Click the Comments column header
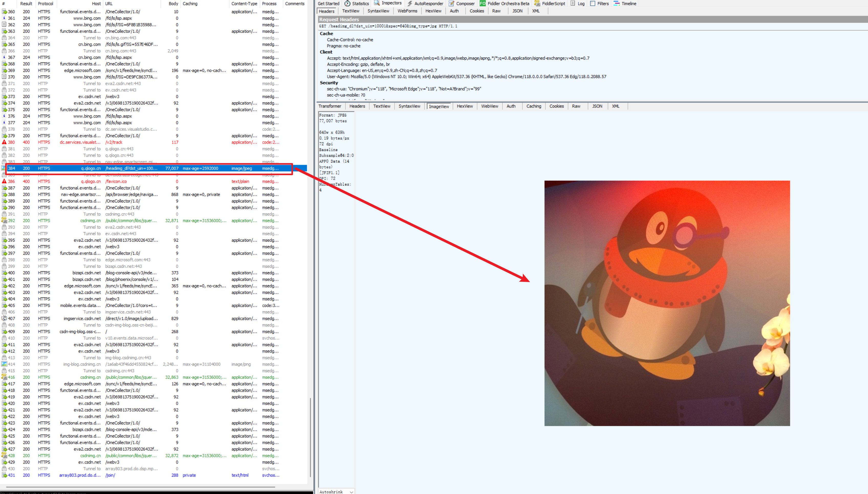Viewport: 868px width, 494px height. click(x=295, y=3)
